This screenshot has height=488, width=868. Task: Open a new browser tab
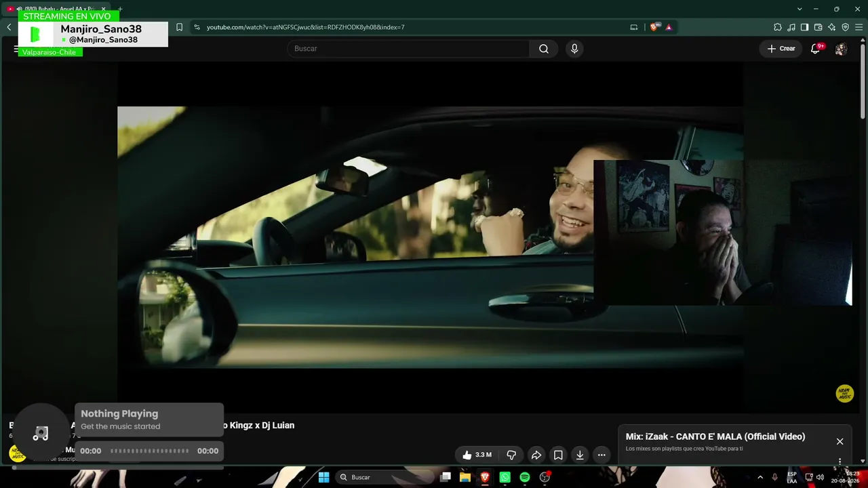click(x=120, y=9)
